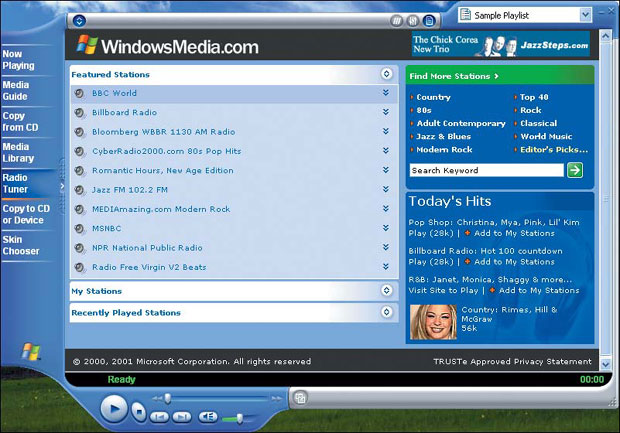Click the speaker icon beside Billboard Radio

coord(79,113)
